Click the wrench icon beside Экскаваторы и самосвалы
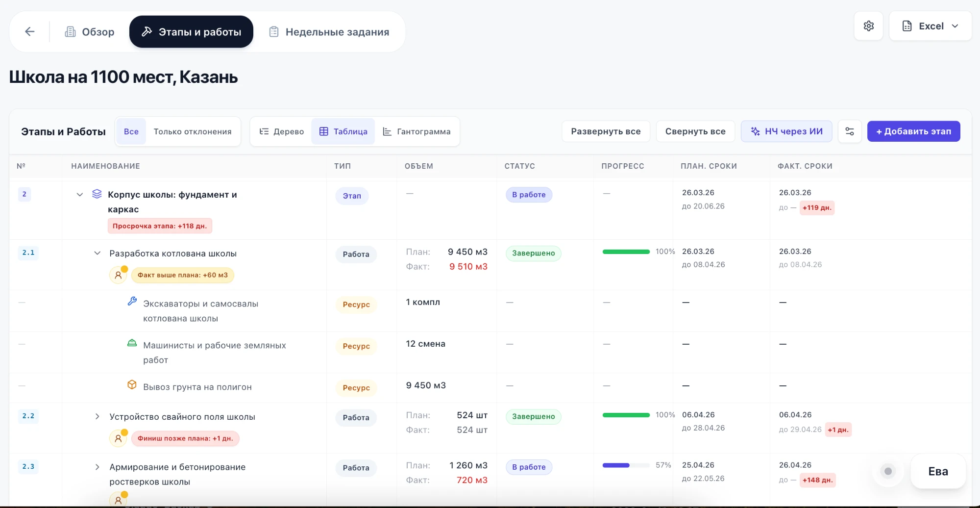Screen dimensions: 980x508 [x=132, y=301]
